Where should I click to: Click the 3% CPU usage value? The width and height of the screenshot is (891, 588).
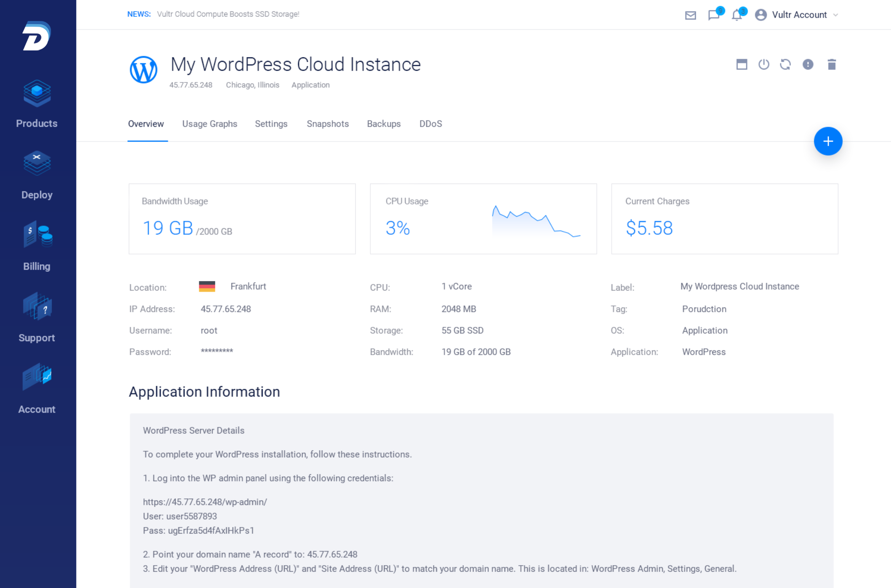(398, 228)
